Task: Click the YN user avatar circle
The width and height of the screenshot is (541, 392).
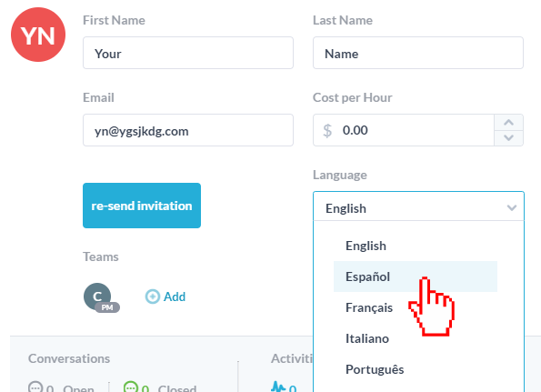Action: point(38,35)
